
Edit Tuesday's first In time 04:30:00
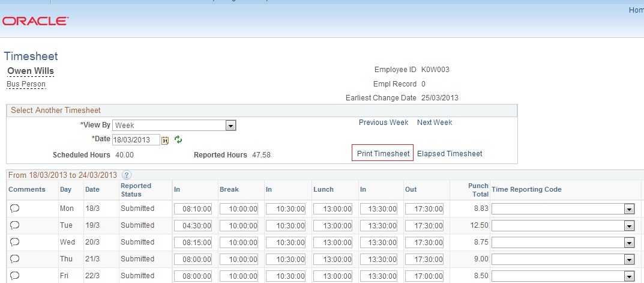tap(193, 226)
